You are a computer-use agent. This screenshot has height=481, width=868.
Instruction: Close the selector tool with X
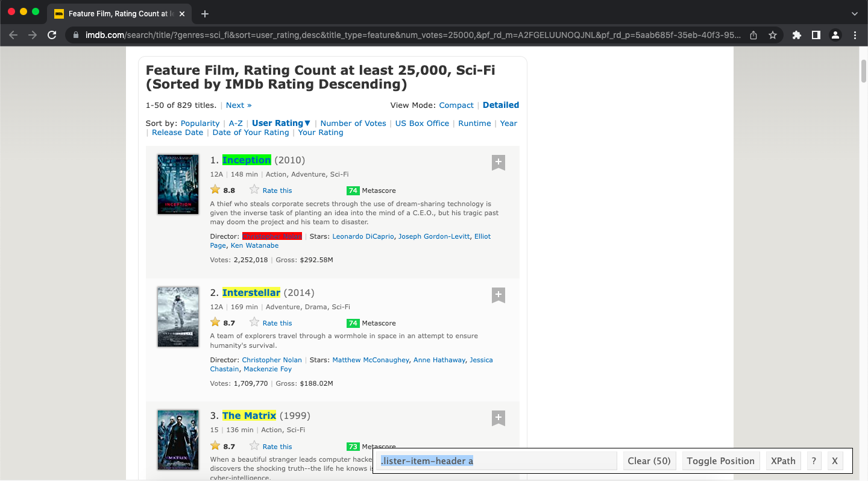tap(835, 461)
